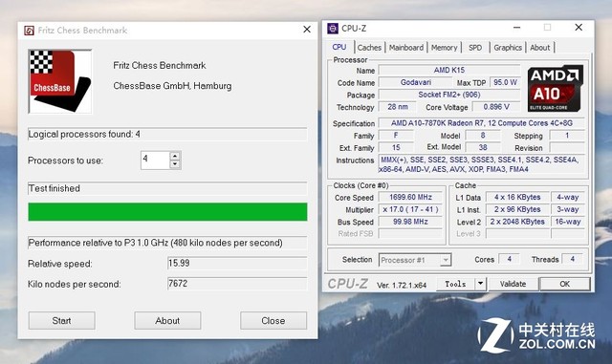The width and height of the screenshot is (612, 364).
Task: Click the Validate button
Action: [x=513, y=284]
